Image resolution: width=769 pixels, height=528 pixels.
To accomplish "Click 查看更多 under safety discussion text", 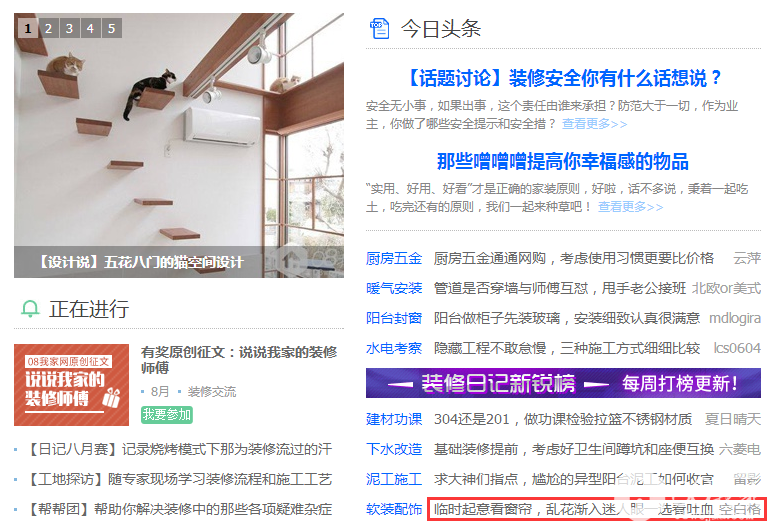I will (x=594, y=124).
